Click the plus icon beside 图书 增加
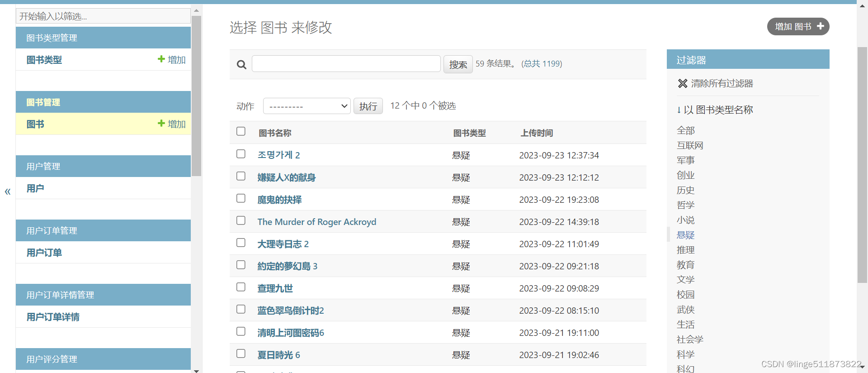This screenshot has height=373, width=868. (x=161, y=123)
